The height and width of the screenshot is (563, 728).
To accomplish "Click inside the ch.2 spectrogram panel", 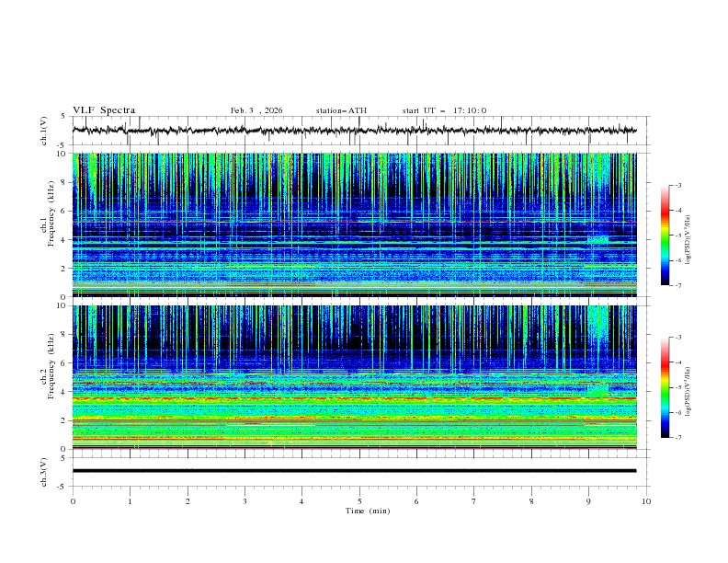I will tap(354, 377).
